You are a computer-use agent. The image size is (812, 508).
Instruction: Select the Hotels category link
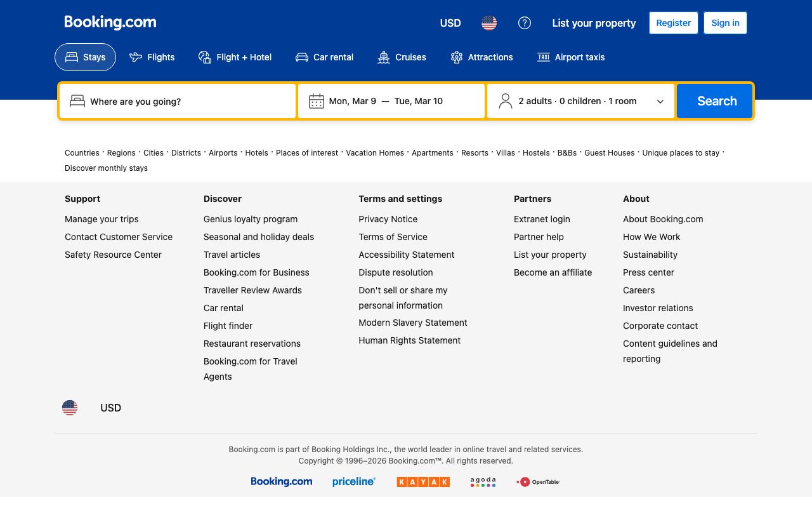[x=256, y=152]
